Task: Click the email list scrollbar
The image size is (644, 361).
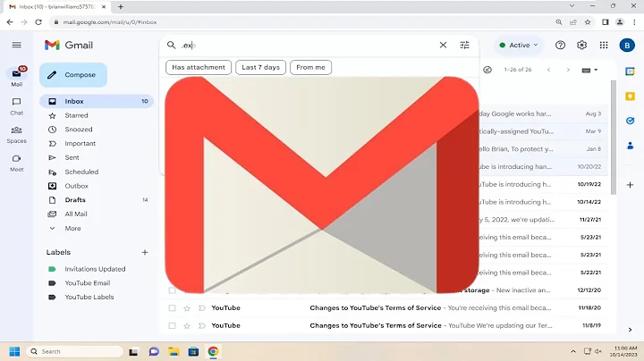Action: pos(614,138)
